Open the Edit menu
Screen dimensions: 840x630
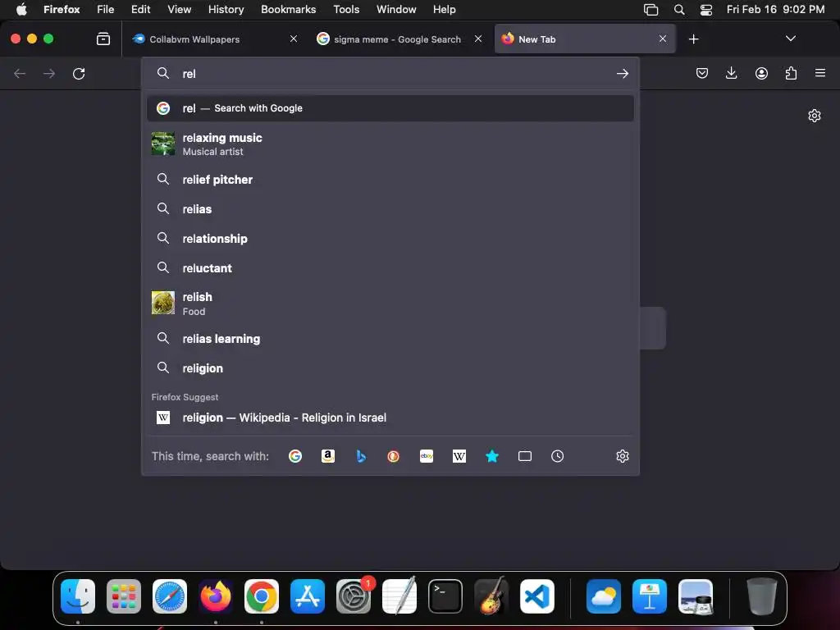tap(140, 9)
